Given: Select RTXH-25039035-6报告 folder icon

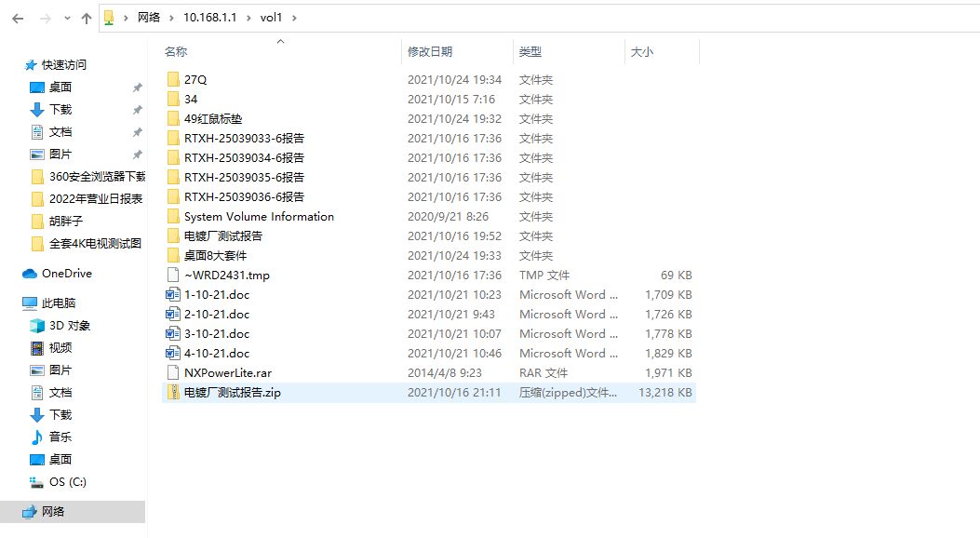Looking at the screenshot, I should coord(173,177).
